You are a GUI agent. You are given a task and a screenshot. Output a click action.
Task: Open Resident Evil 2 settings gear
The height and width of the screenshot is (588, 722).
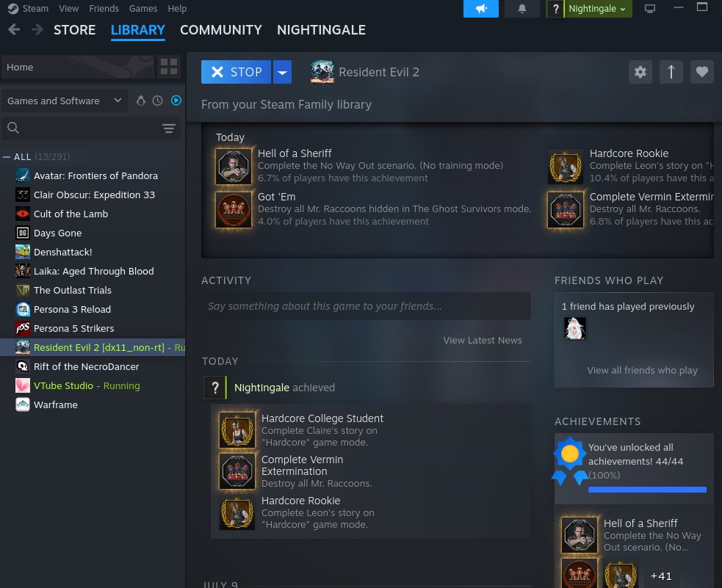pyautogui.click(x=640, y=72)
